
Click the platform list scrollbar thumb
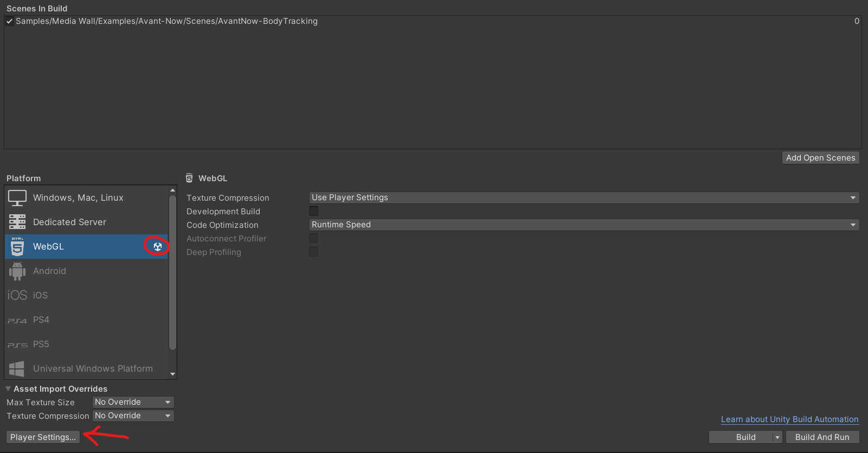coord(172,273)
